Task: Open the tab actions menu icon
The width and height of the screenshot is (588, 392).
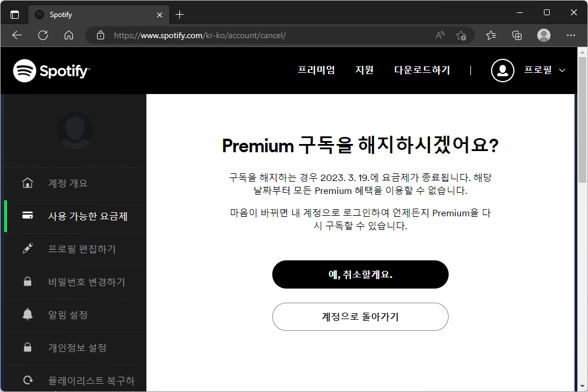Action: pos(14,15)
